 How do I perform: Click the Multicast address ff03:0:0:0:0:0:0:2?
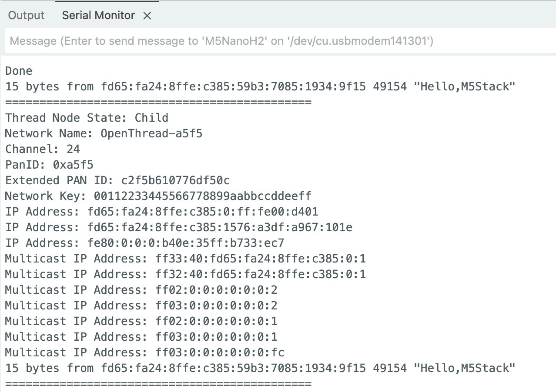coord(141,306)
